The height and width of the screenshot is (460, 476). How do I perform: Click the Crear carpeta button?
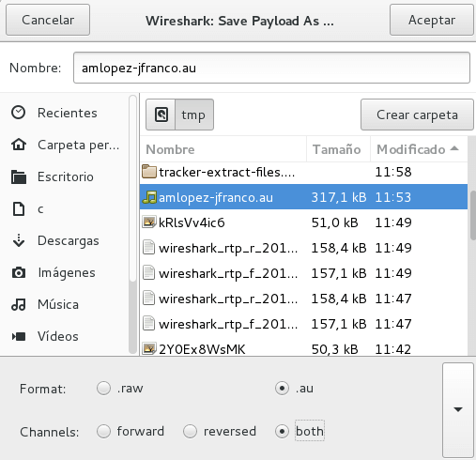tap(417, 115)
